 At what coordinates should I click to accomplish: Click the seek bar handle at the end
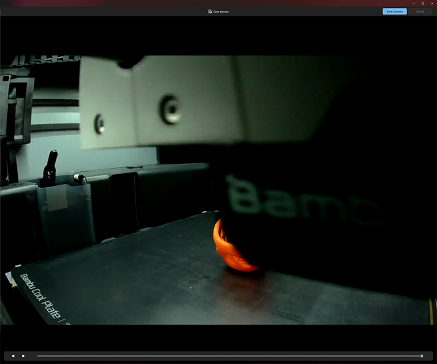(422, 356)
